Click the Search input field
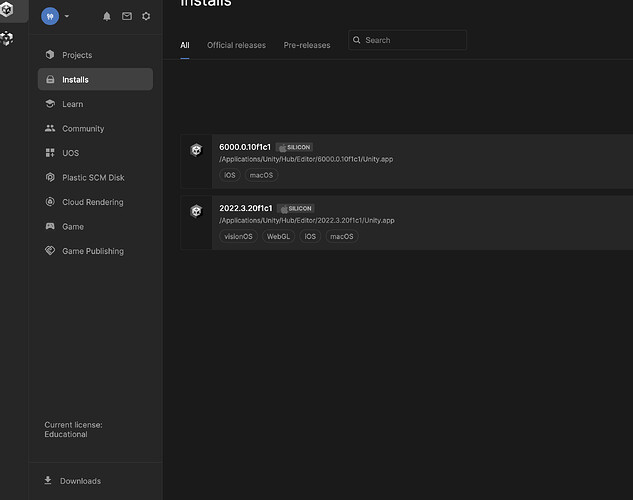633x500 pixels. 414,40
